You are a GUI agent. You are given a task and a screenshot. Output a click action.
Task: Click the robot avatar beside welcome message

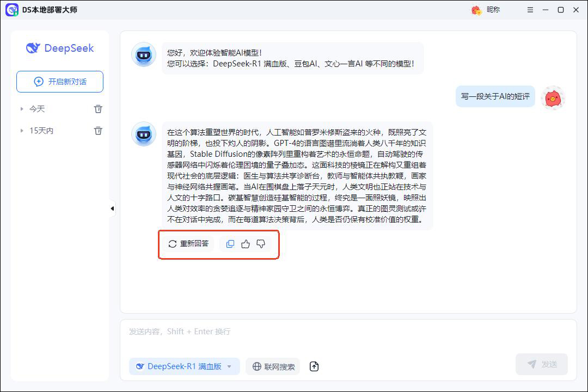(144, 55)
